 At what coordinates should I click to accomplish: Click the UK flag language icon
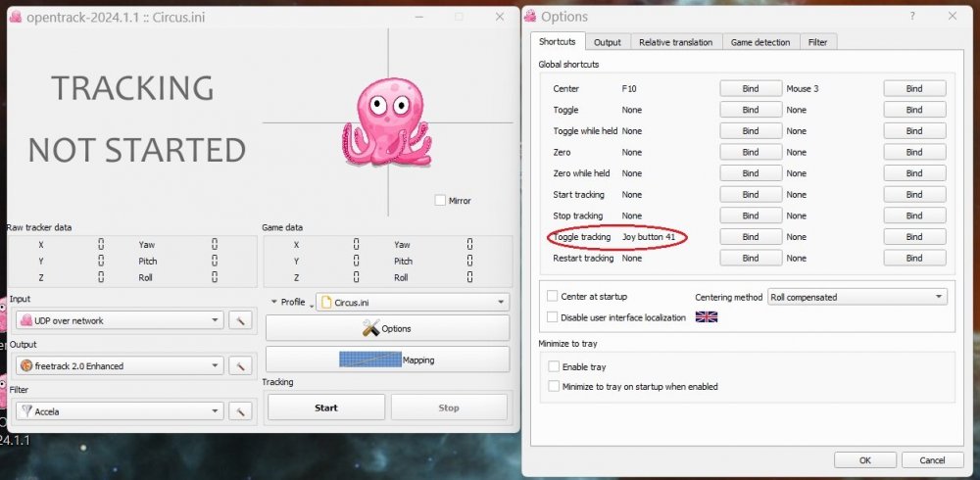706,316
